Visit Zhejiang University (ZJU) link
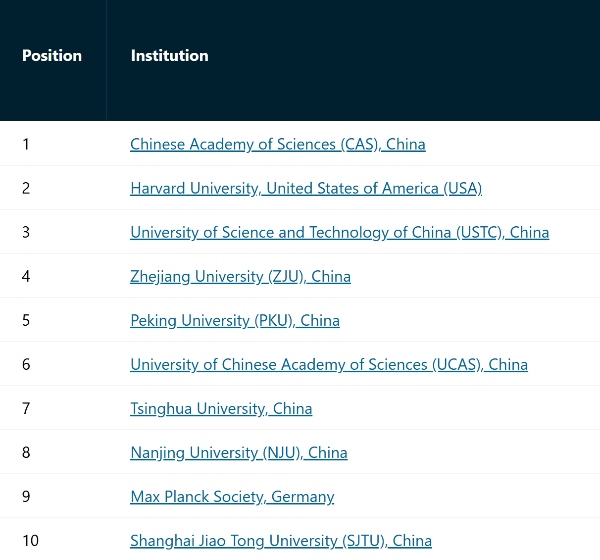600x560 pixels. tap(240, 276)
